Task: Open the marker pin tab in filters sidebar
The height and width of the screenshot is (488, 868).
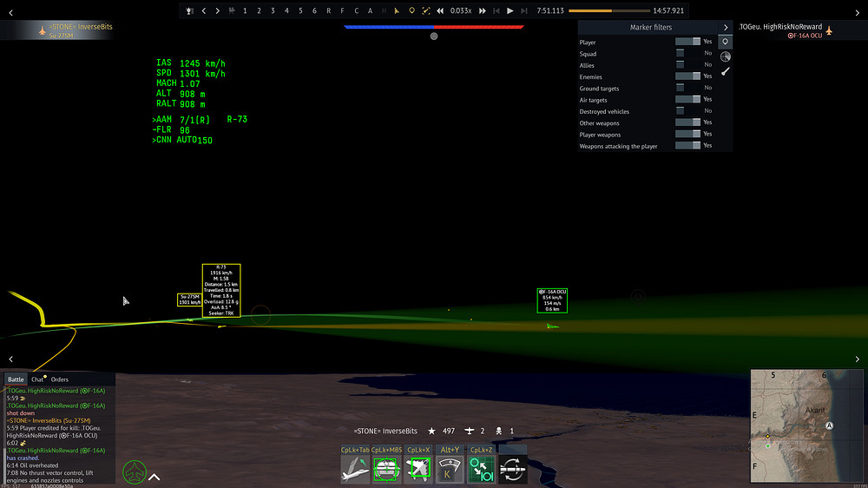Action: click(x=725, y=42)
